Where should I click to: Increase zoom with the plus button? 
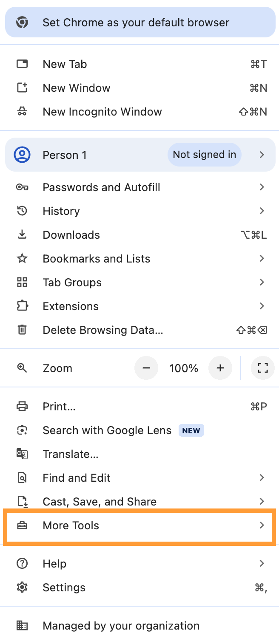(x=220, y=368)
